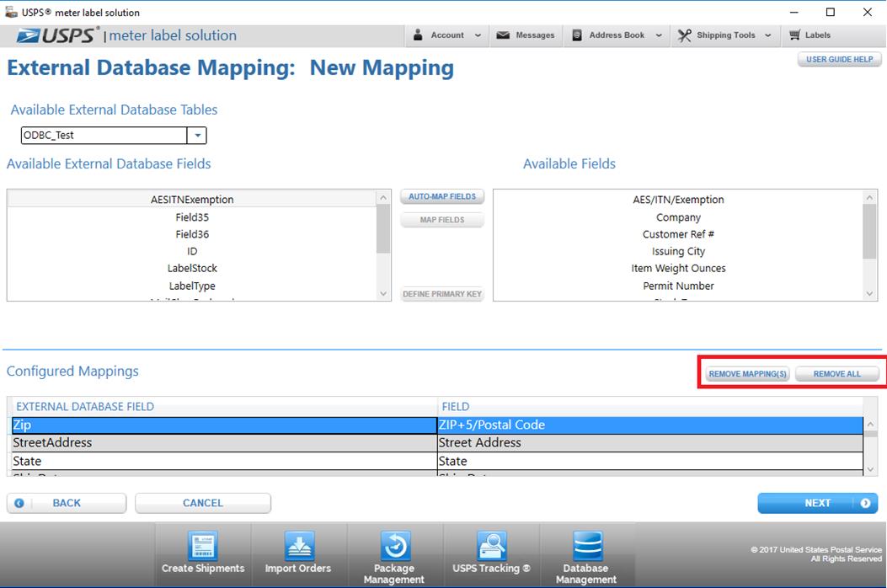Open the Address Book menu label

pyautogui.click(x=617, y=35)
